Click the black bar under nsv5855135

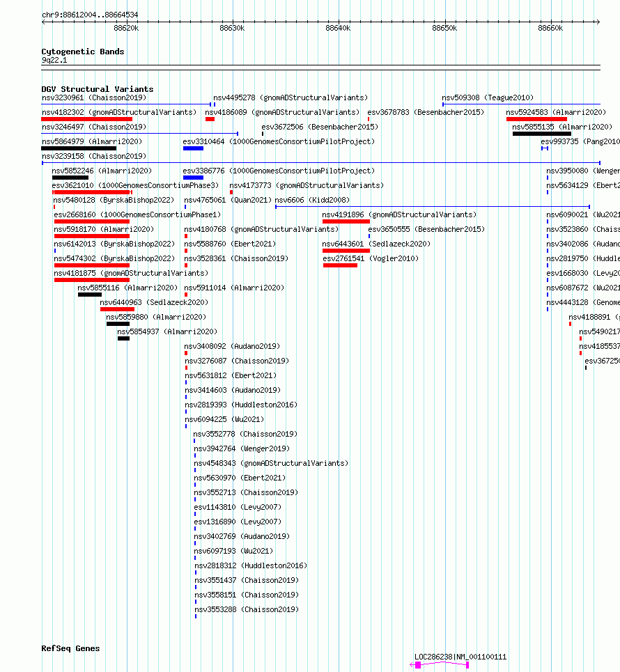pyautogui.click(x=542, y=134)
